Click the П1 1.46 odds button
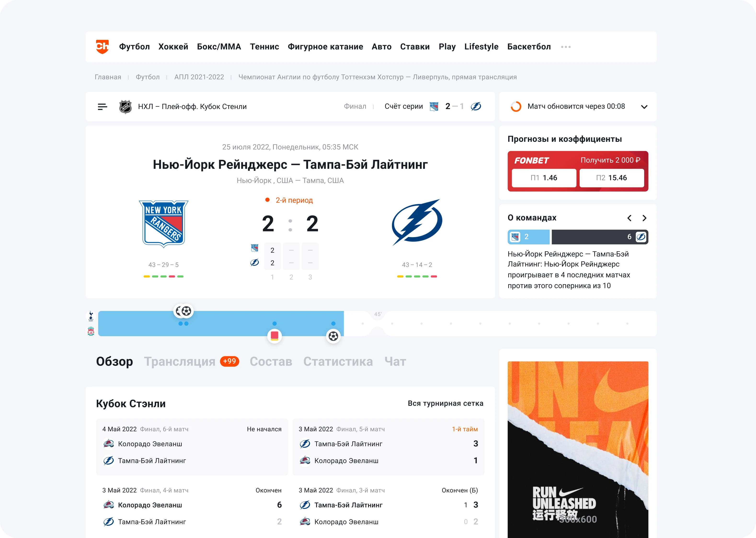The image size is (756, 538). (x=544, y=178)
